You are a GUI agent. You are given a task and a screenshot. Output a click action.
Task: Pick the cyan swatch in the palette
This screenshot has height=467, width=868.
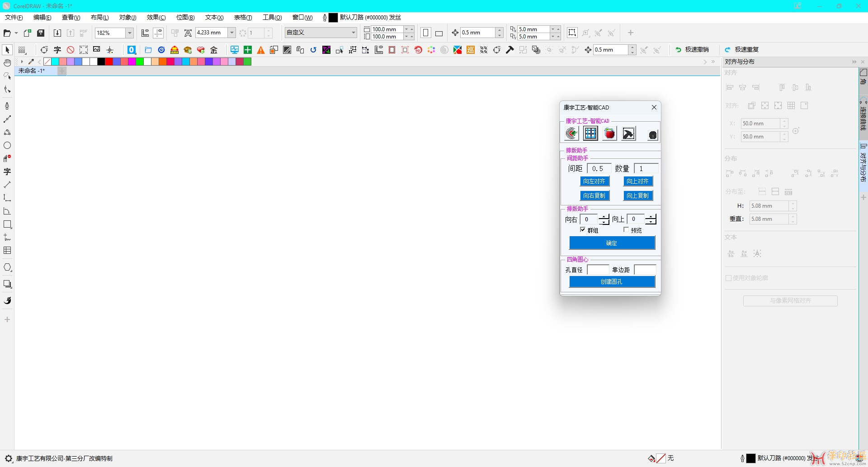[55, 62]
